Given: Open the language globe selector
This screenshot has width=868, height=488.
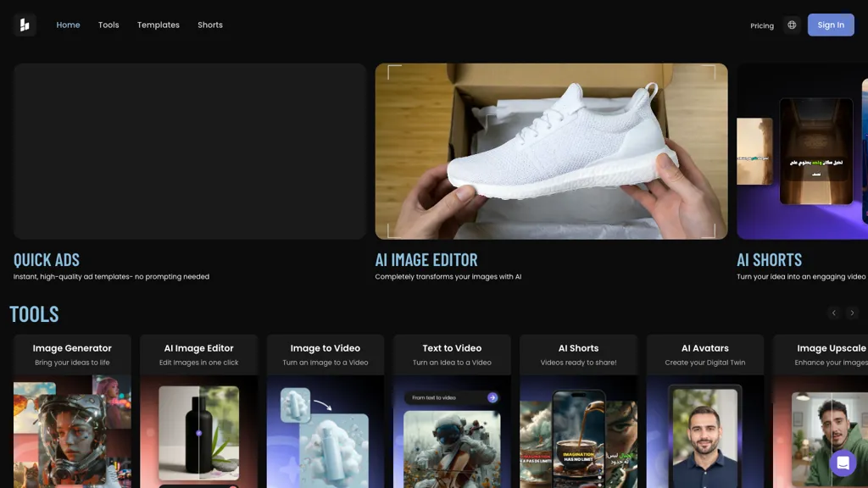Looking at the screenshot, I should [792, 25].
